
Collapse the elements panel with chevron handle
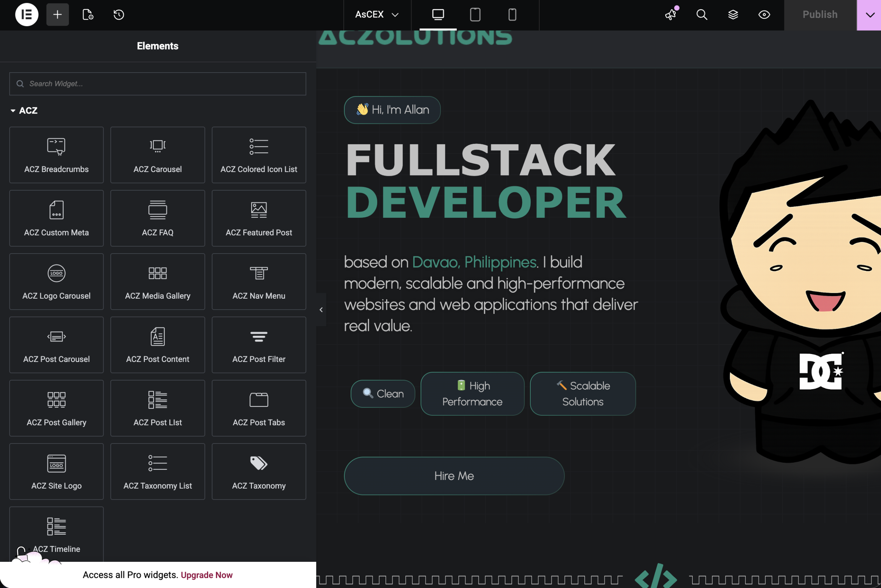(321, 310)
